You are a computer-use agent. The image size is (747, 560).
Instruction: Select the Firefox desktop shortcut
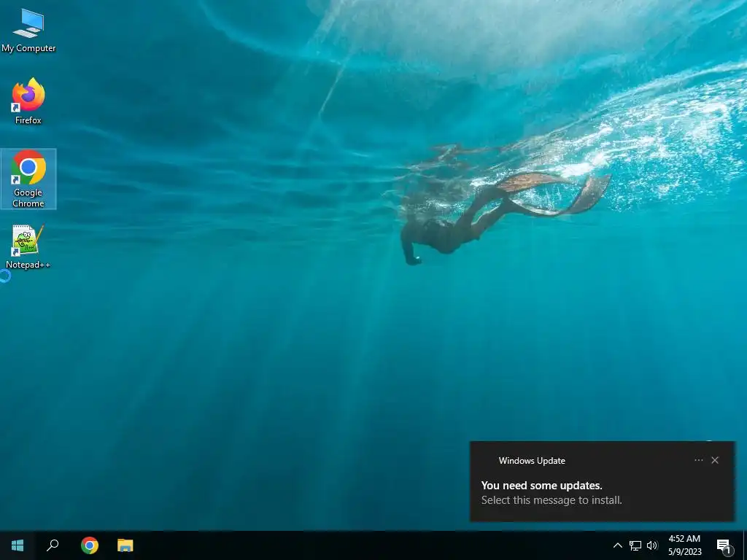(x=28, y=101)
